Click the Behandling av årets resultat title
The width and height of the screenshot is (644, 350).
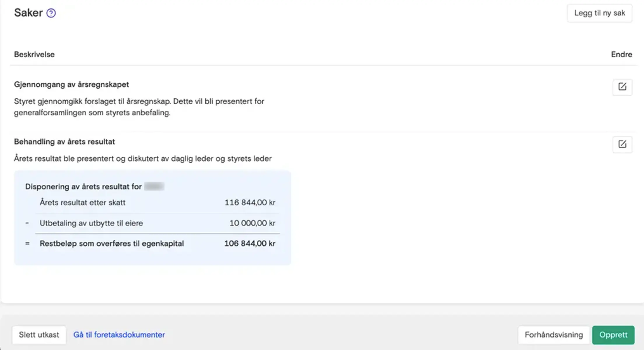point(64,142)
